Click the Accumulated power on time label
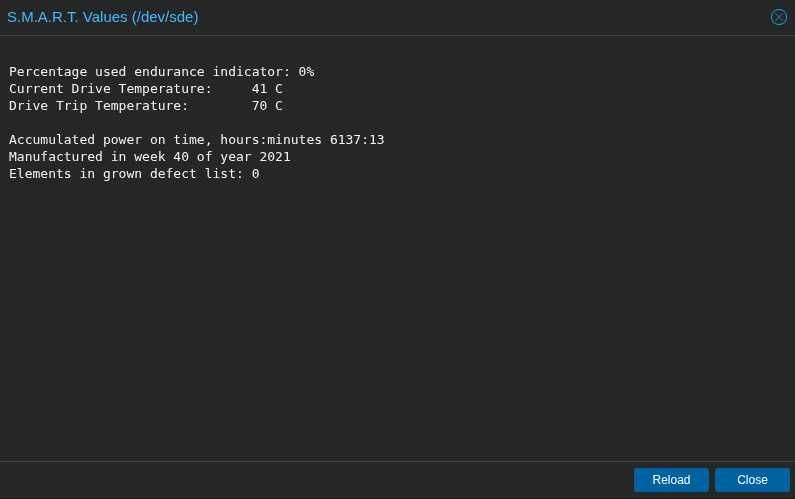The image size is (795, 499). coord(110,140)
